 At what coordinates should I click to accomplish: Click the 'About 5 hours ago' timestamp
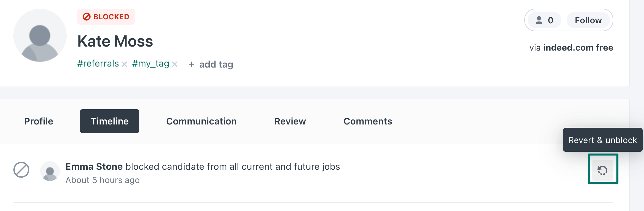102,180
